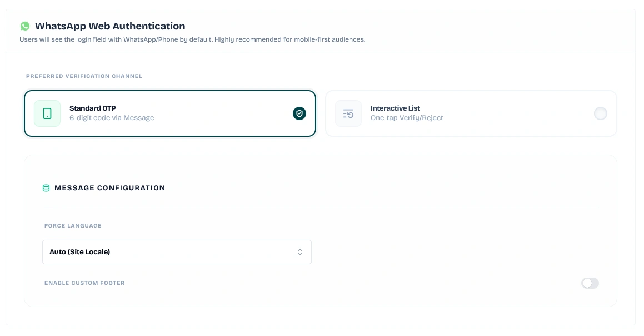
Task: Click the list icon on Interactive List card
Action: 348,113
